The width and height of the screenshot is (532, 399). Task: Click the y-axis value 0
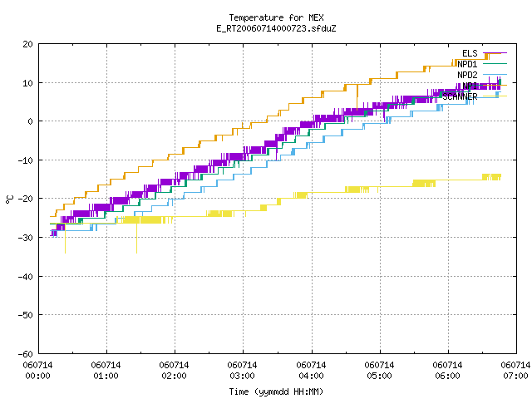tap(31, 121)
